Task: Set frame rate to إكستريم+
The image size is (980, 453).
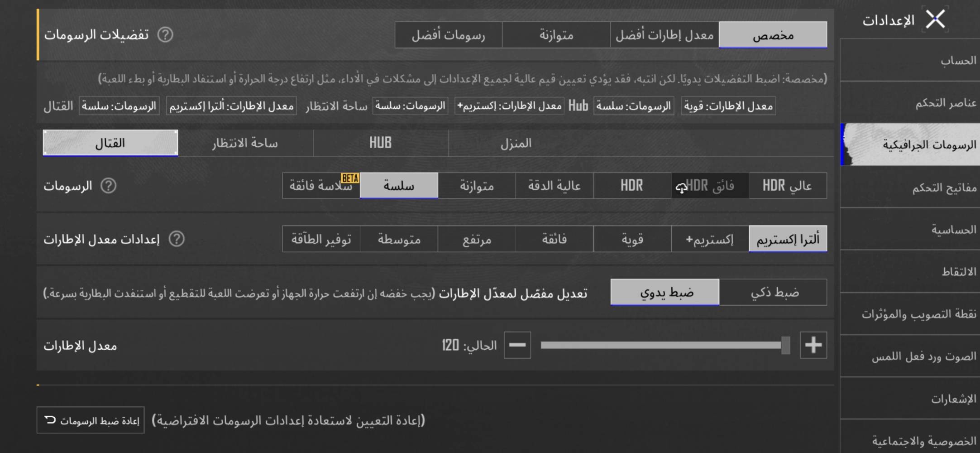Action: pos(710,239)
